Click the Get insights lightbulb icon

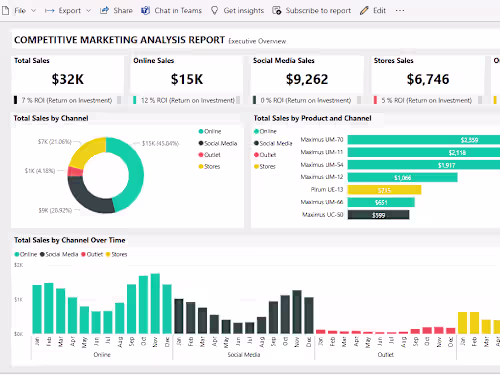[x=215, y=11]
